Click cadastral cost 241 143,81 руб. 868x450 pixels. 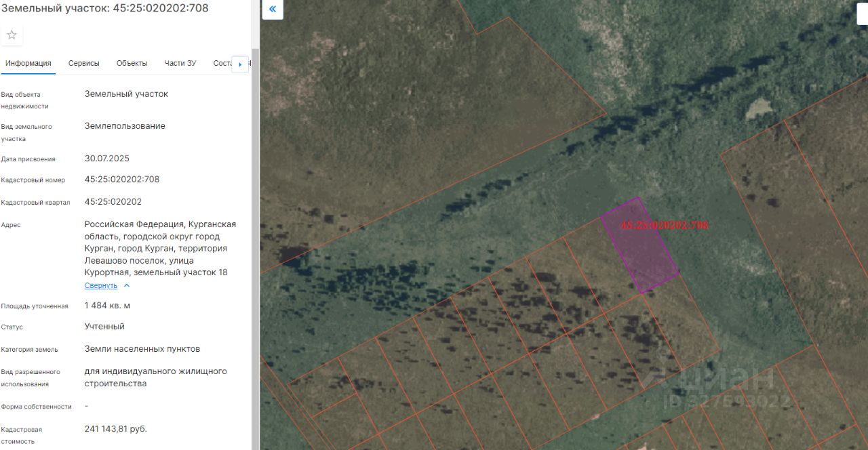point(116,429)
